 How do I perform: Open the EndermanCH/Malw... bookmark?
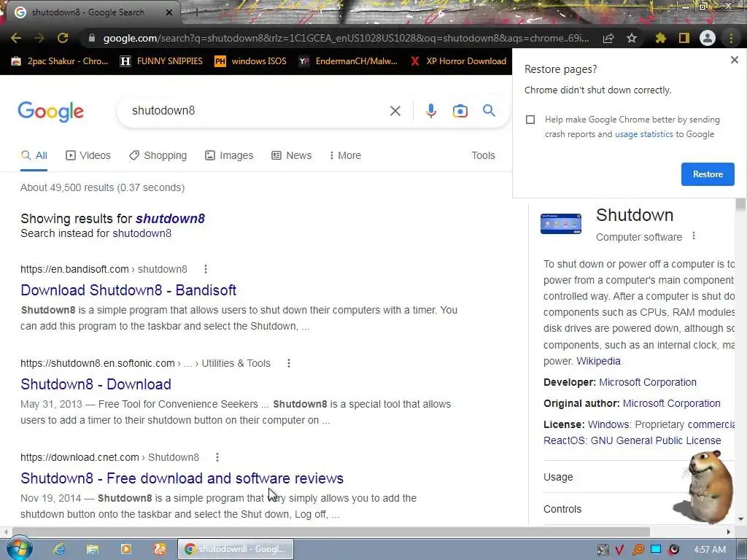tap(348, 61)
